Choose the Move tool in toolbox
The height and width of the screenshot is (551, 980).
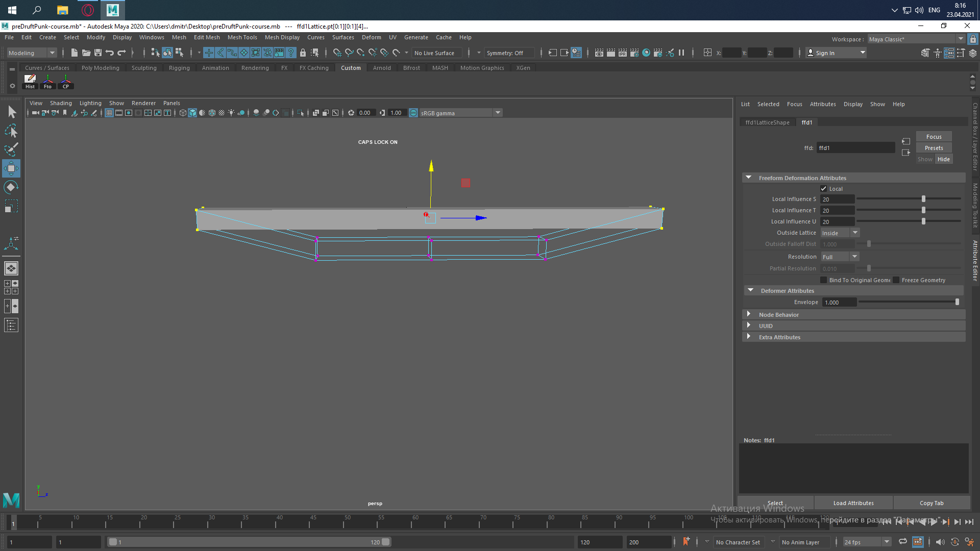point(11,168)
